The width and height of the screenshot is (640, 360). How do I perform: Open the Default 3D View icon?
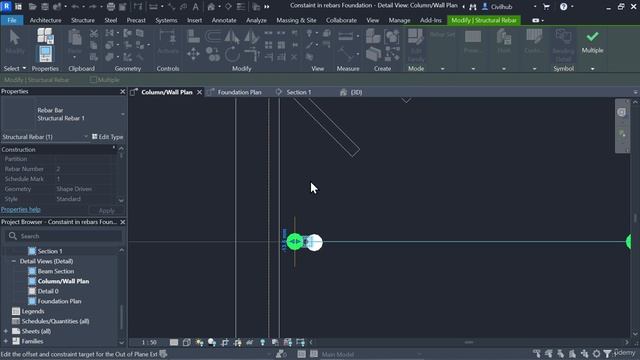coord(211,7)
